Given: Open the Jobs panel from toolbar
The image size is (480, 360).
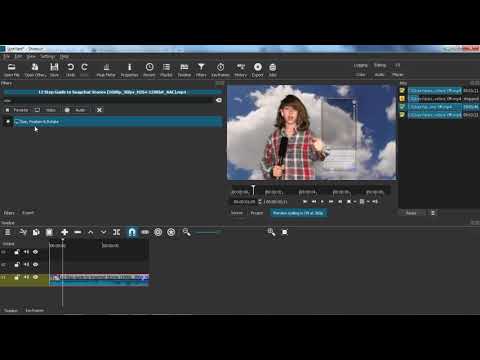Looking at the screenshot, I should click(273, 70).
